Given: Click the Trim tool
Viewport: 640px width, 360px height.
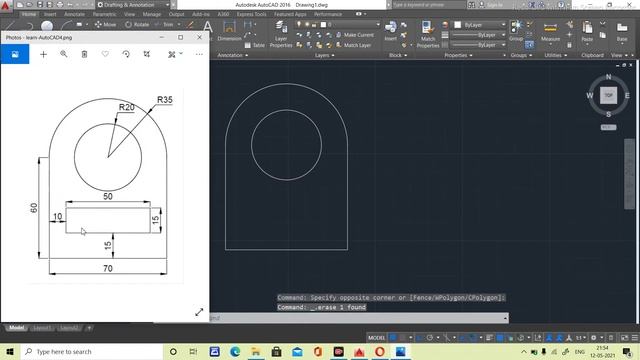Looking at the screenshot, I should coord(164,24).
